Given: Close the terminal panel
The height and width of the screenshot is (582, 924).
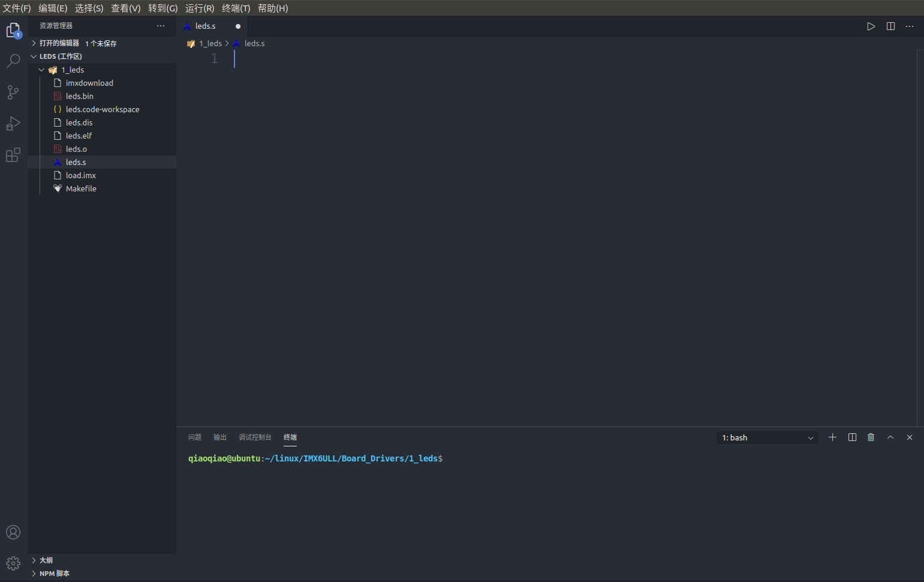Looking at the screenshot, I should [x=910, y=437].
